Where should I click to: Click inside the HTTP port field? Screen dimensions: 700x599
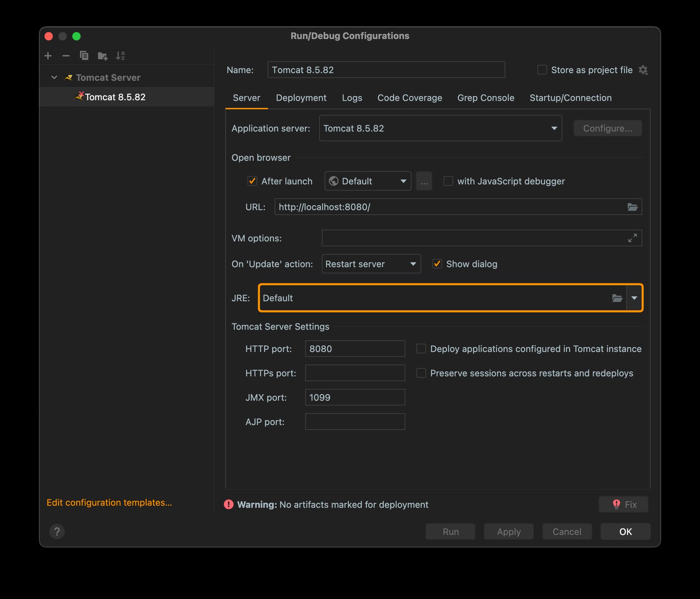click(355, 349)
